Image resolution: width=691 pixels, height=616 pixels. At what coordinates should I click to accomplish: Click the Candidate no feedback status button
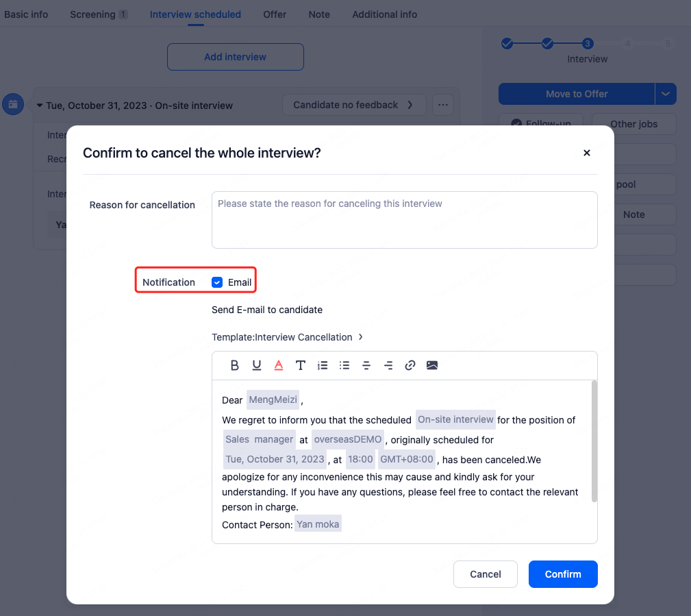pyautogui.click(x=353, y=106)
